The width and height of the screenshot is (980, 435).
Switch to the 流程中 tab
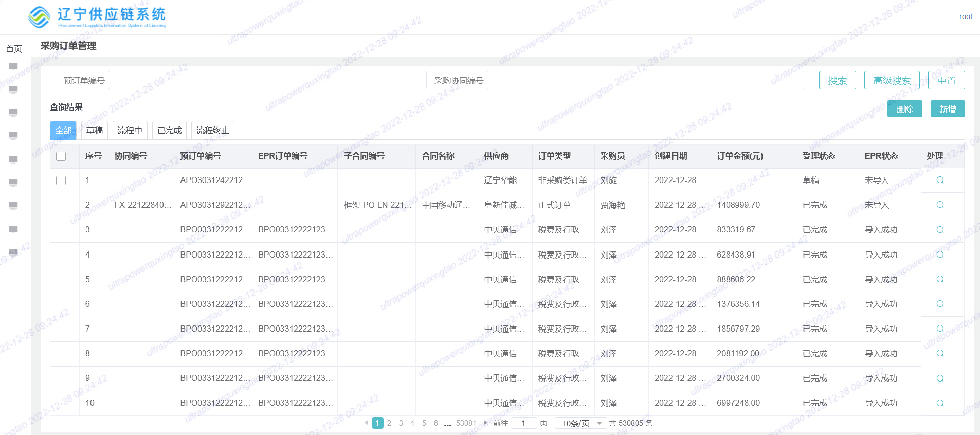[130, 131]
